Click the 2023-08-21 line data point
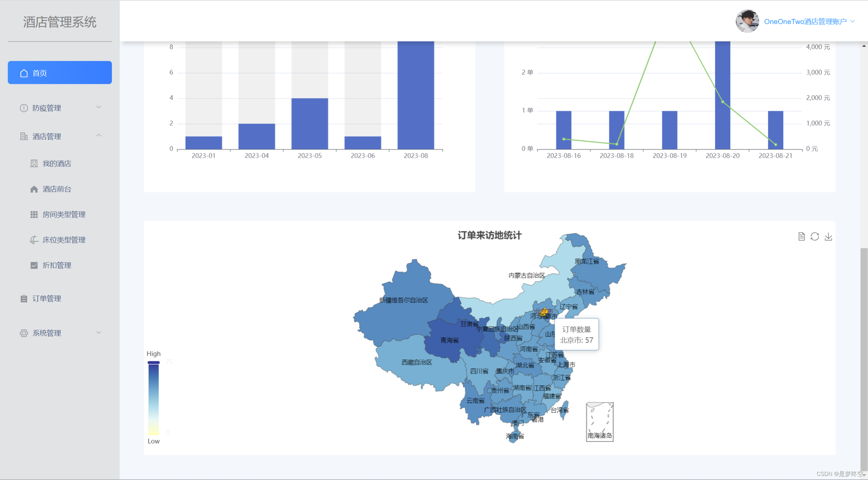The width and height of the screenshot is (868, 480). pos(776,145)
